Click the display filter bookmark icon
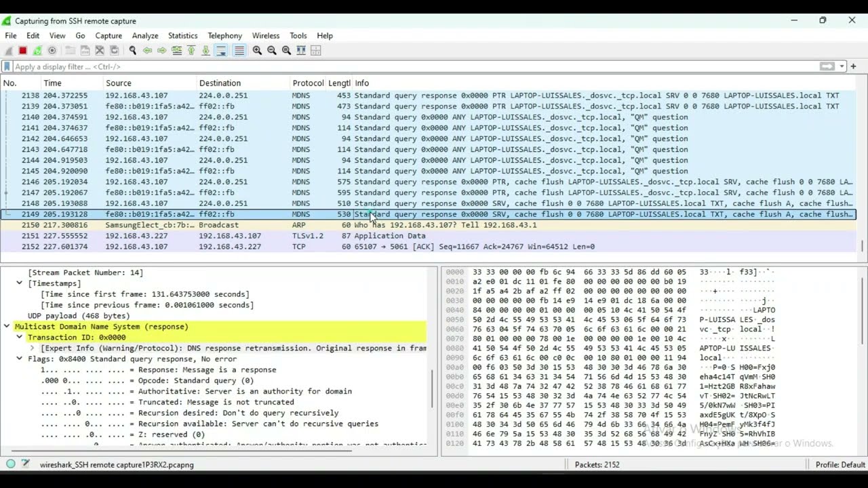868x488 pixels. pyautogui.click(x=7, y=66)
